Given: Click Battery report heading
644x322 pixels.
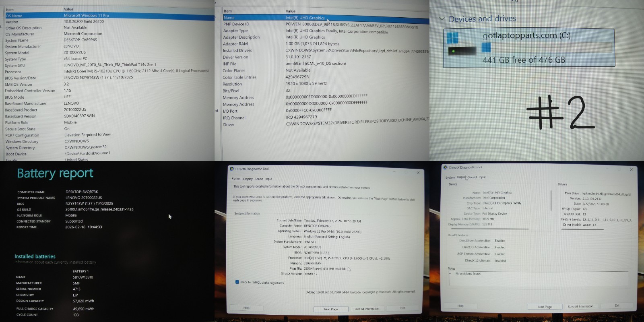Looking at the screenshot, I should point(55,173).
